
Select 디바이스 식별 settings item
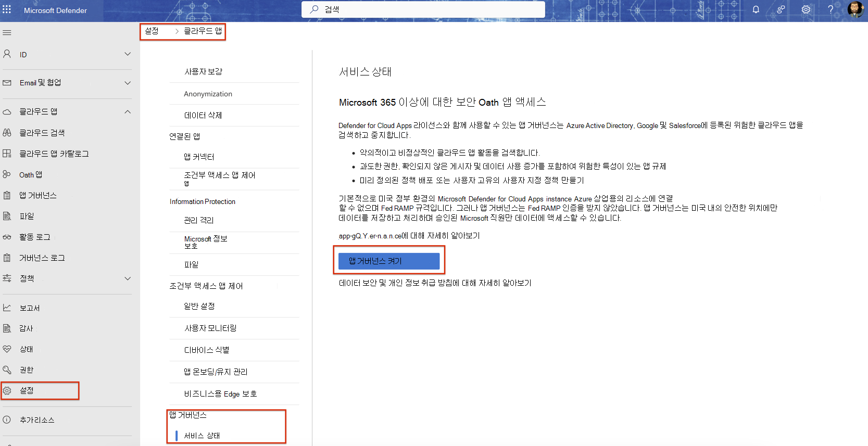(207, 350)
